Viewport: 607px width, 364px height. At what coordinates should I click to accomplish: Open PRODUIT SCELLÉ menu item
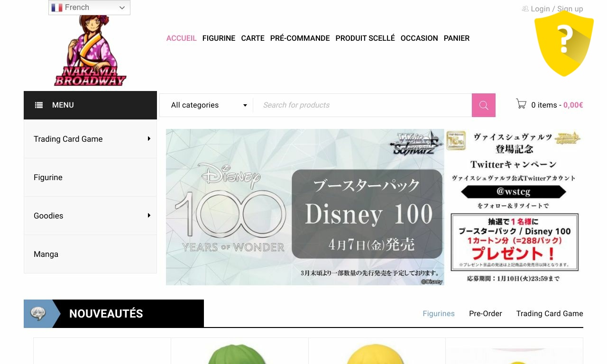365,38
